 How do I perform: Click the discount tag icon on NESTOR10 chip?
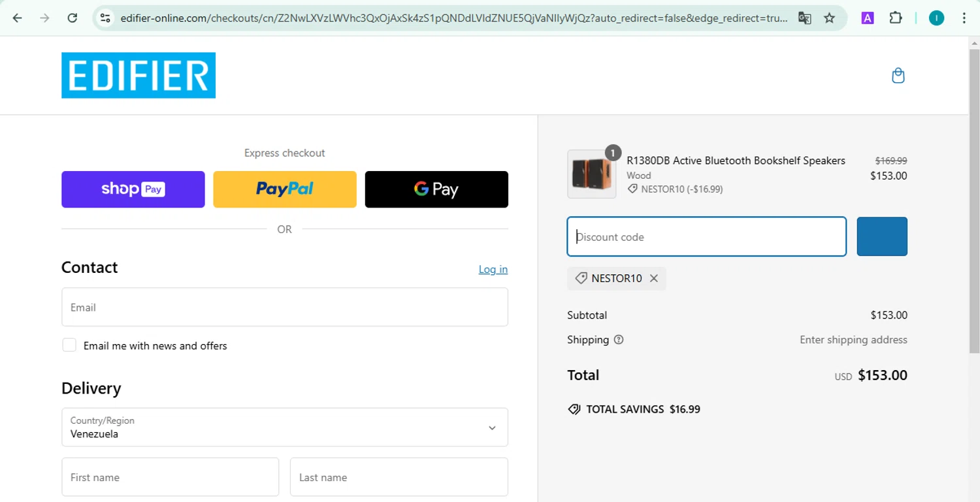coord(581,279)
